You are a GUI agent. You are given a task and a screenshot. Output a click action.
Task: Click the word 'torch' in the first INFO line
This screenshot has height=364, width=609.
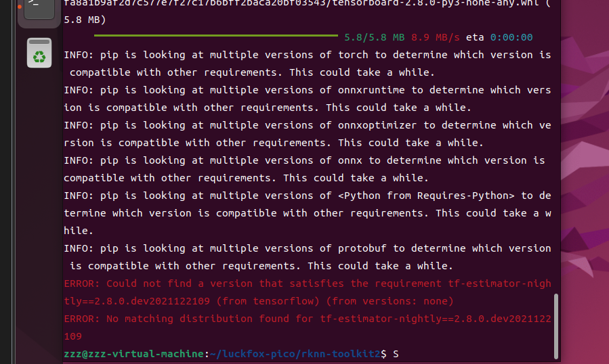[x=353, y=55]
